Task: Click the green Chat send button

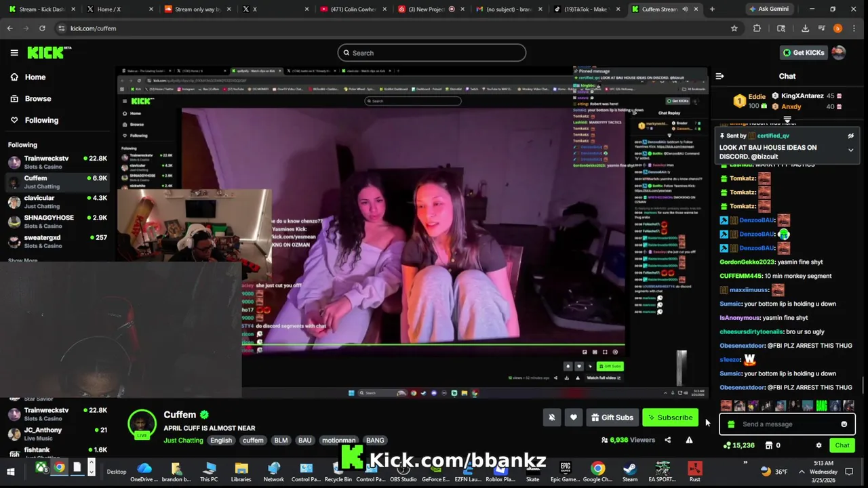Action: pos(842,445)
